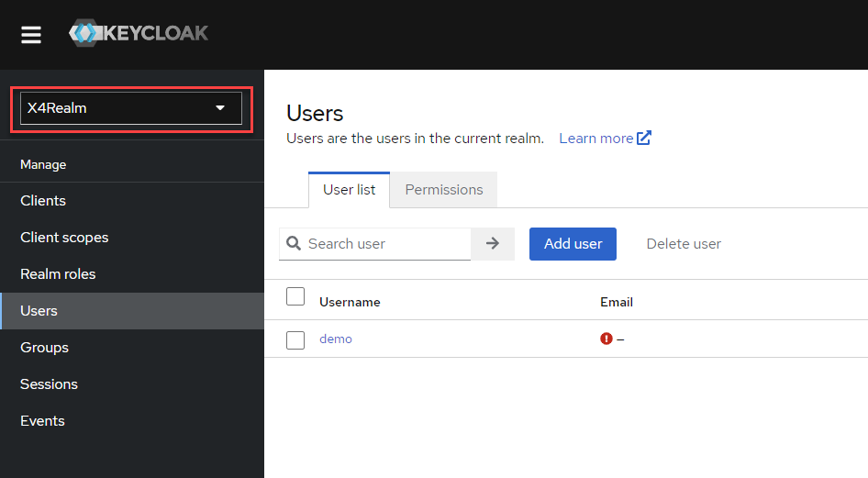
Task: Click the Keycloak logo
Action: click(x=139, y=34)
